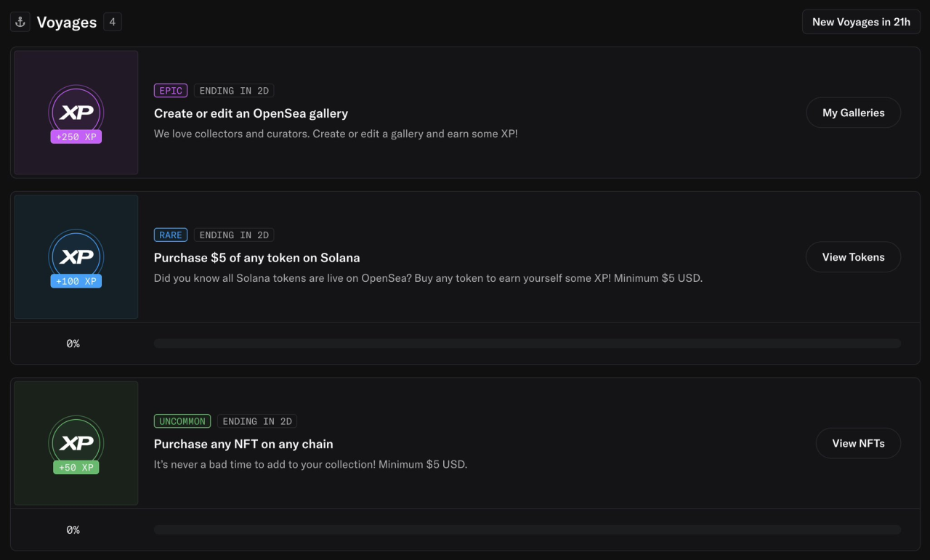This screenshot has width=930, height=560.
Task: Click the New Voyages in 21h button
Action: [x=861, y=22]
